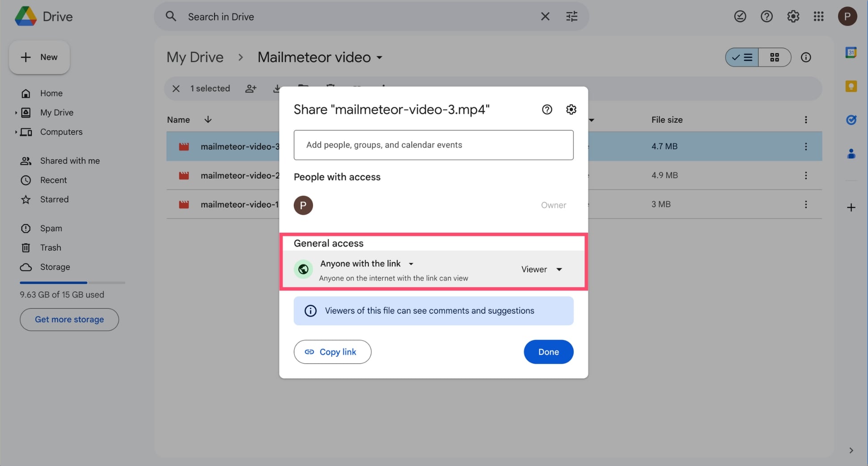Click the share person-add toolbar icon
This screenshot has height=466, width=868.
(x=251, y=88)
